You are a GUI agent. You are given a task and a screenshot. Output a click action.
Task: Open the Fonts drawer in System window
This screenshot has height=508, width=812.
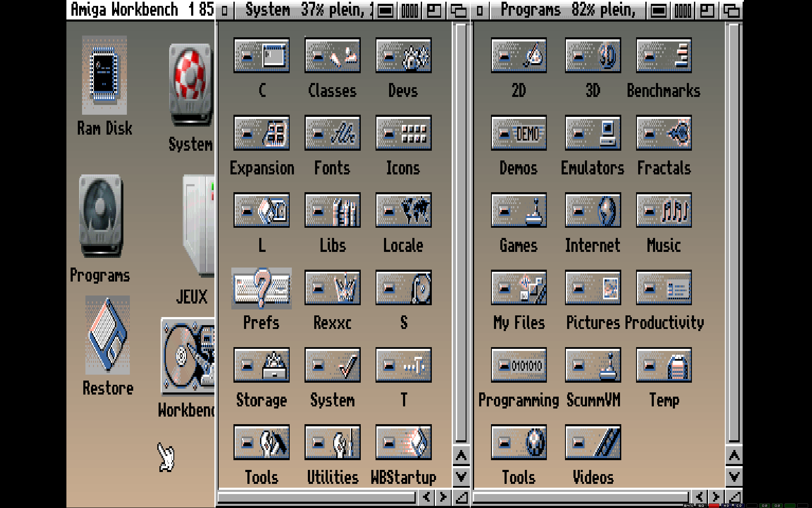(332, 133)
